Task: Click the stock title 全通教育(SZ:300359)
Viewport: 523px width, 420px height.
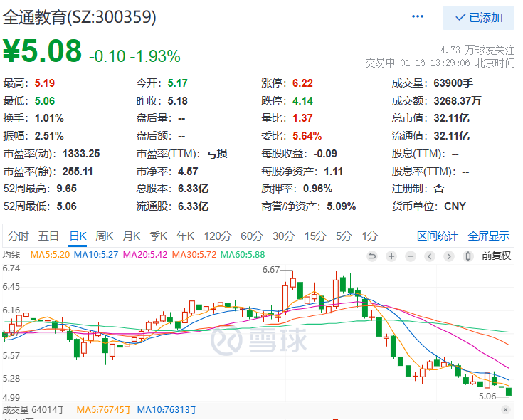Action: [x=80, y=17]
